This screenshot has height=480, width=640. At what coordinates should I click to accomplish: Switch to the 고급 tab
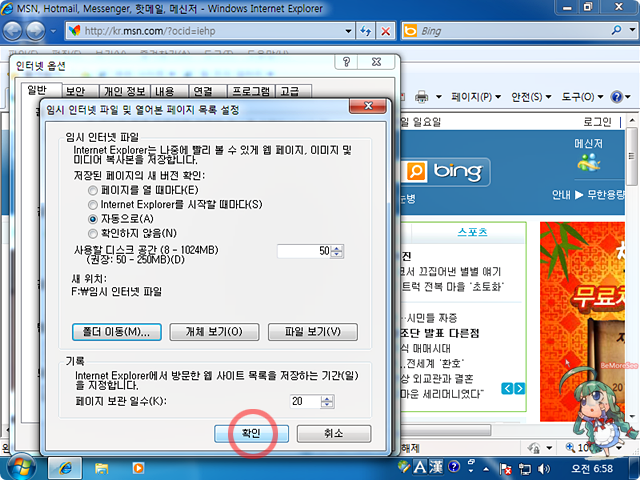pyautogui.click(x=289, y=91)
